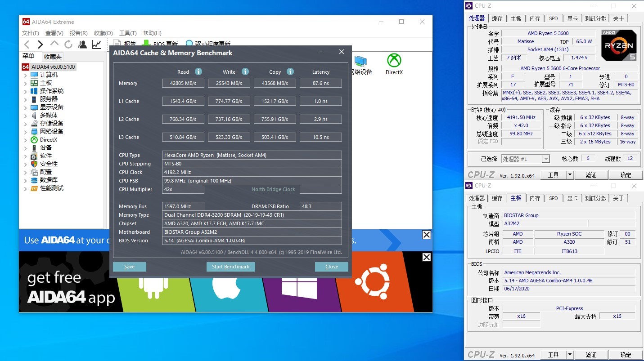This screenshot has width=644, height=361.
Task: Switch to 测試分數 tab in lower CPU-Z
Action: click(595, 198)
